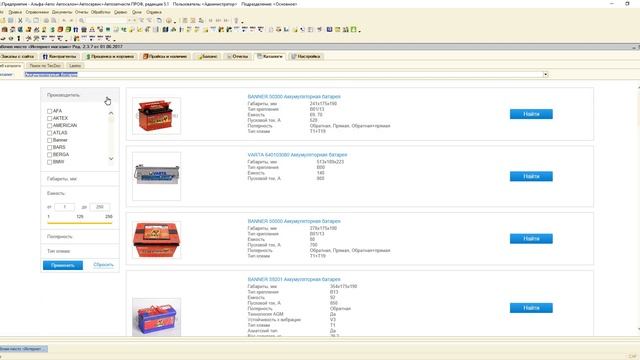Click the Сбросить reset link
640x360 pixels.
pos(103,265)
